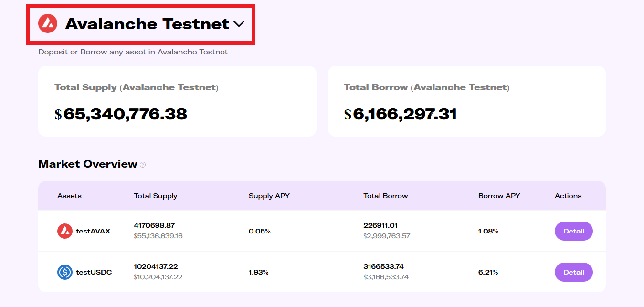Viewport: 644px width, 307px height.
Task: Click the Avalanche Testnet heading text
Action: pyautogui.click(x=147, y=24)
